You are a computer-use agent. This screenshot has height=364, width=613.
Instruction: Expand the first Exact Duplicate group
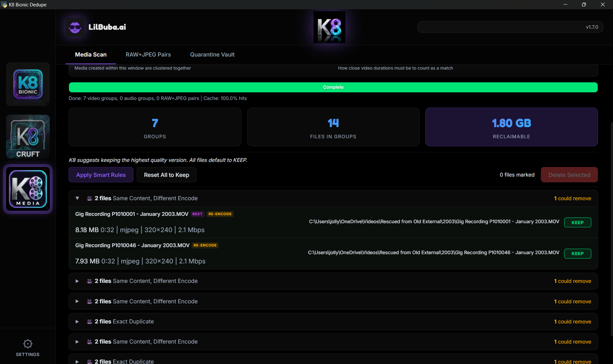77,322
